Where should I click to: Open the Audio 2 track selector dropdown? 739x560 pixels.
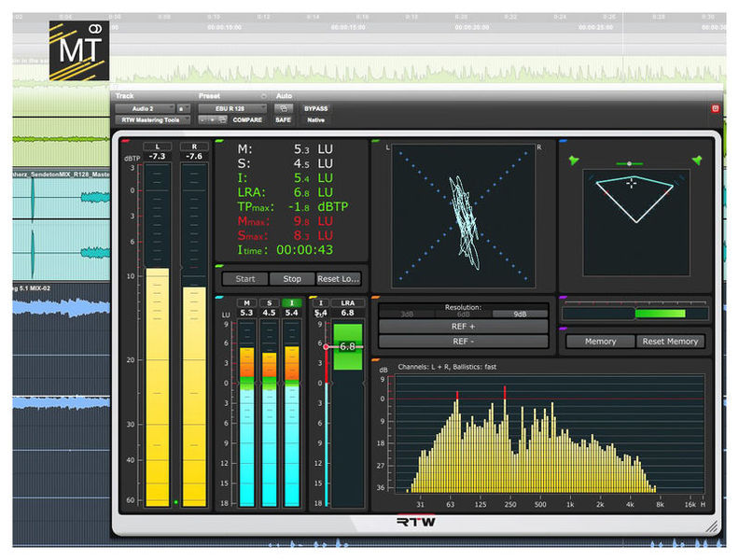145,108
